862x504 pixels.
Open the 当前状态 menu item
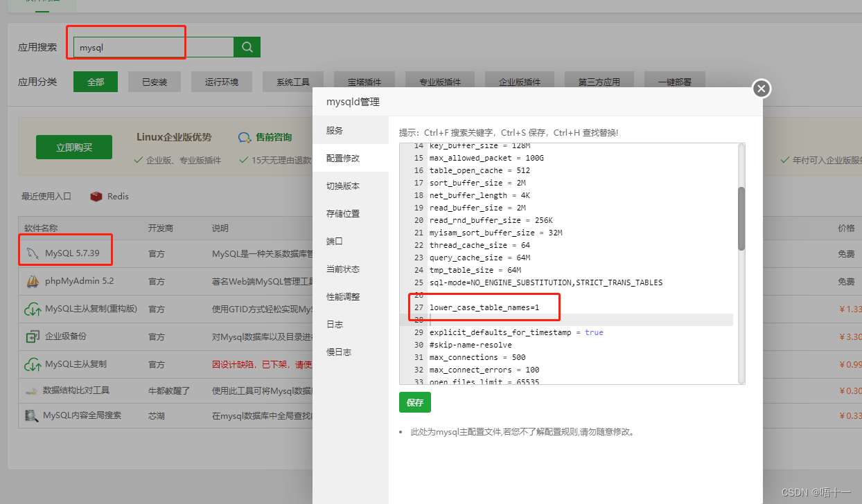click(x=351, y=269)
